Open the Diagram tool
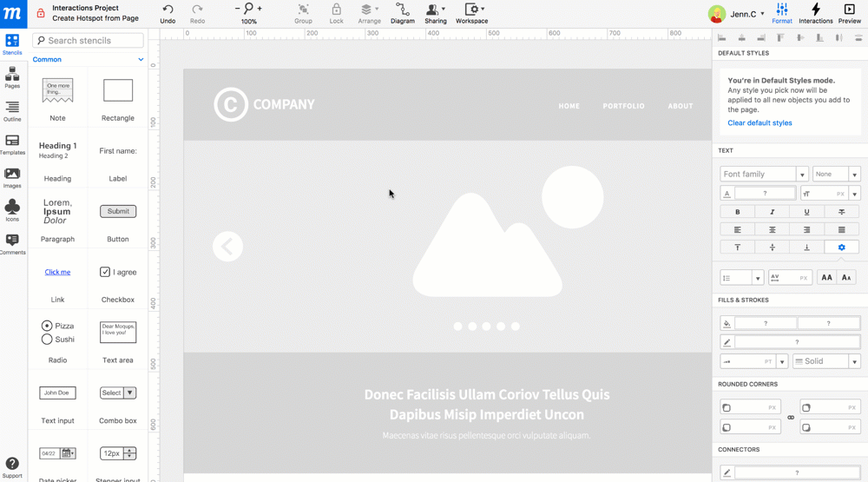This screenshot has width=868, height=482. [403, 10]
